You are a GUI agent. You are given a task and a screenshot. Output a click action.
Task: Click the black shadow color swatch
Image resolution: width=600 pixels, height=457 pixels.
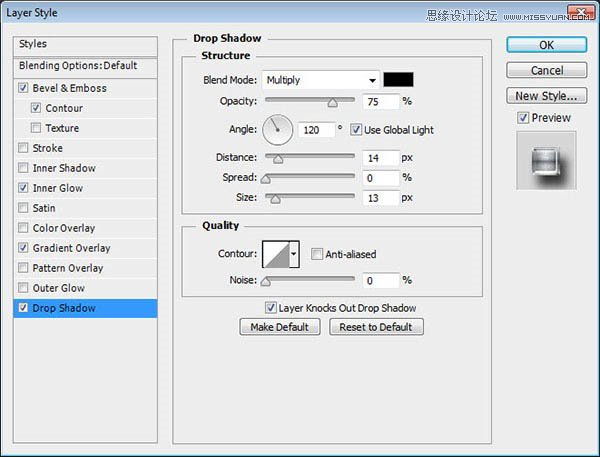pyautogui.click(x=398, y=80)
